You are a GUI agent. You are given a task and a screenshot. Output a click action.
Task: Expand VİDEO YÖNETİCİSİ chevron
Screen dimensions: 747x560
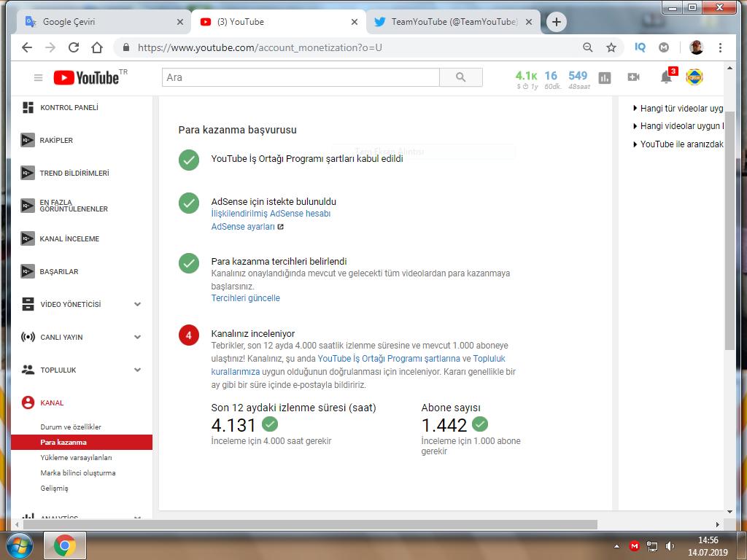pos(137,304)
